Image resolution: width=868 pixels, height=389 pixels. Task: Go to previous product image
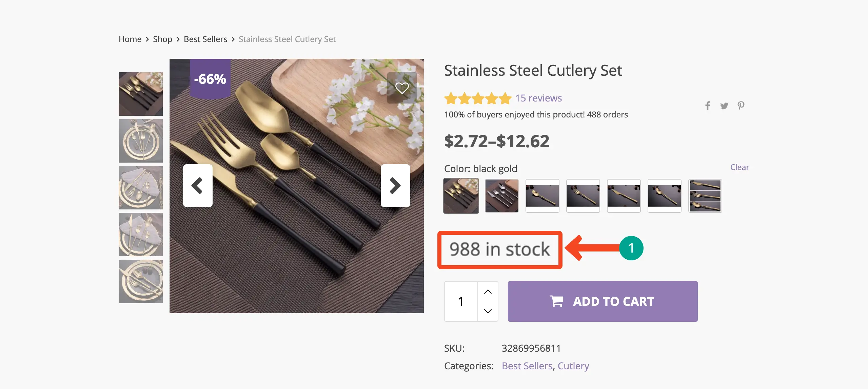pyautogui.click(x=198, y=186)
